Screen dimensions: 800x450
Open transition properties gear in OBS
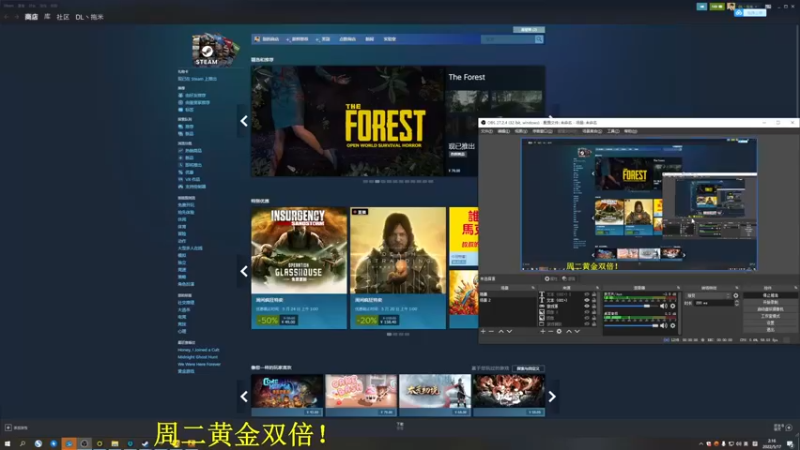pyautogui.click(x=736, y=295)
